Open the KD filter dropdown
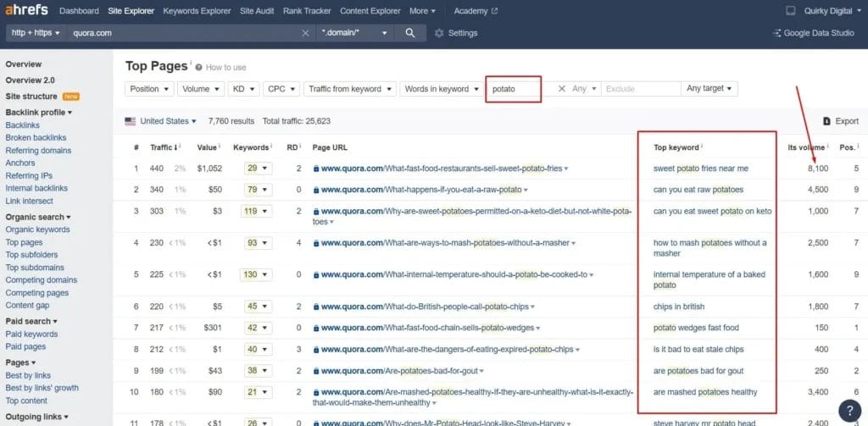 pyautogui.click(x=243, y=89)
